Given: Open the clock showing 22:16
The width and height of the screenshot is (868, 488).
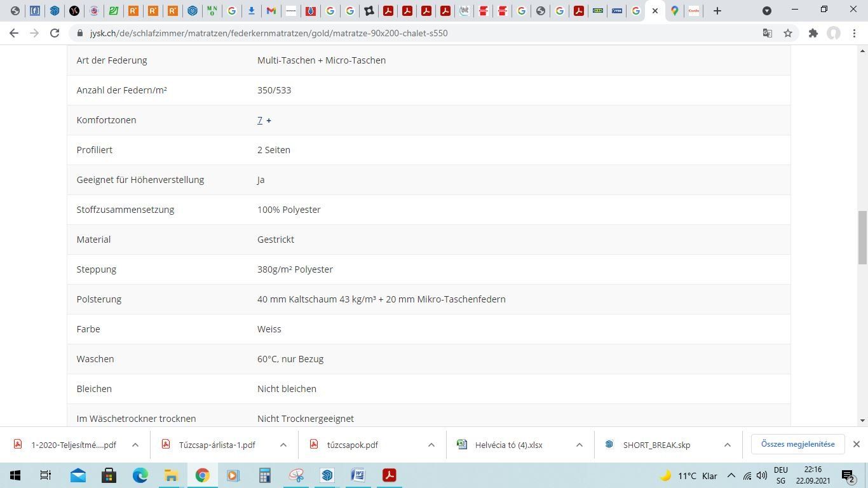Looking at the screenshot, I should click(813, 475).
